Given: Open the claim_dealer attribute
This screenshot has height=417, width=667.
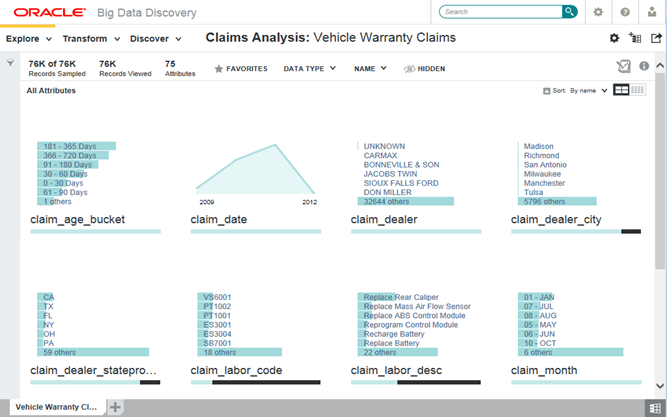Looking at the screenshot, I should click(384, 220).
